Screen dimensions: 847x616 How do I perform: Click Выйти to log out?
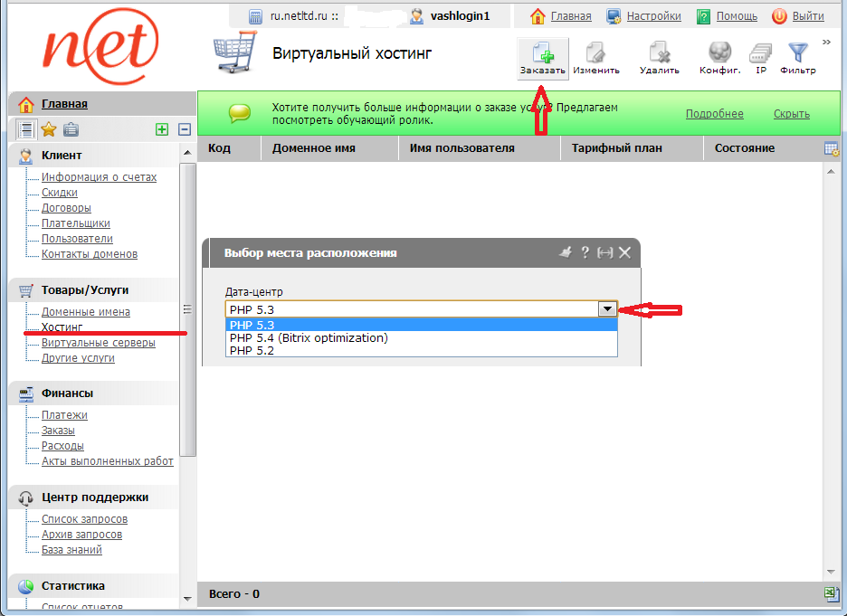tap(807, 16)
